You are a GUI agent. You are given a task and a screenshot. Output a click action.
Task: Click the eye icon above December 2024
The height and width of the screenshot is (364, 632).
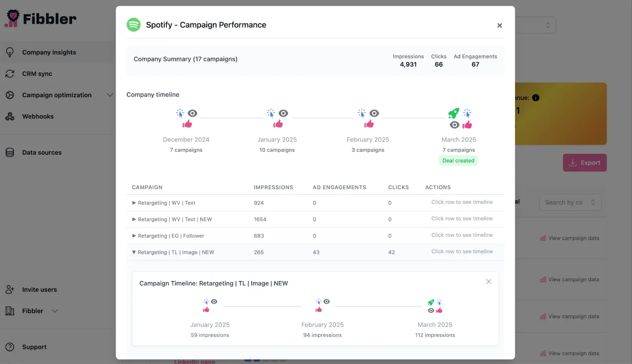[x=192, y=113]
